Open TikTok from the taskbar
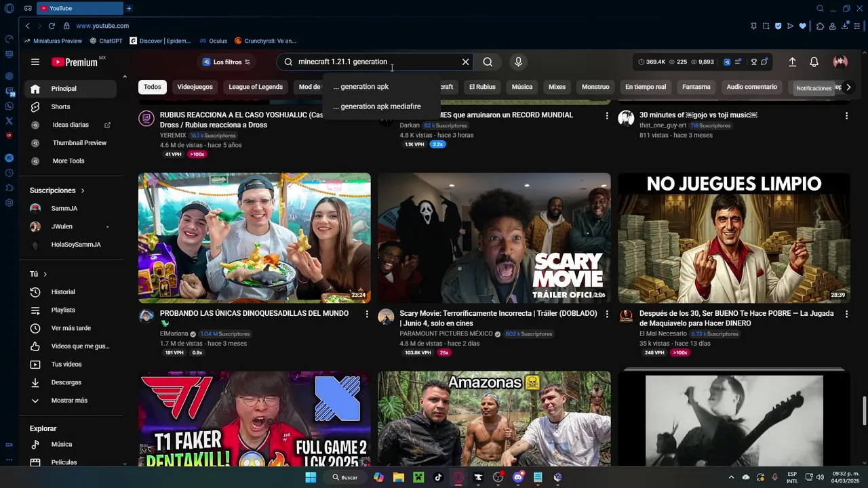The image size is (868, 488). [438, 477]
